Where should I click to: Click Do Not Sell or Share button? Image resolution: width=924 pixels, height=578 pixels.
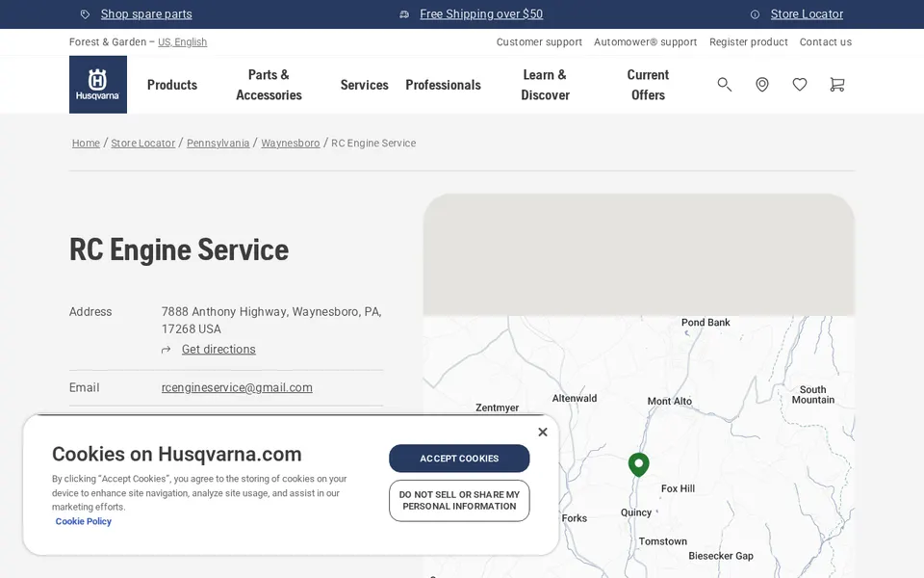459,501
